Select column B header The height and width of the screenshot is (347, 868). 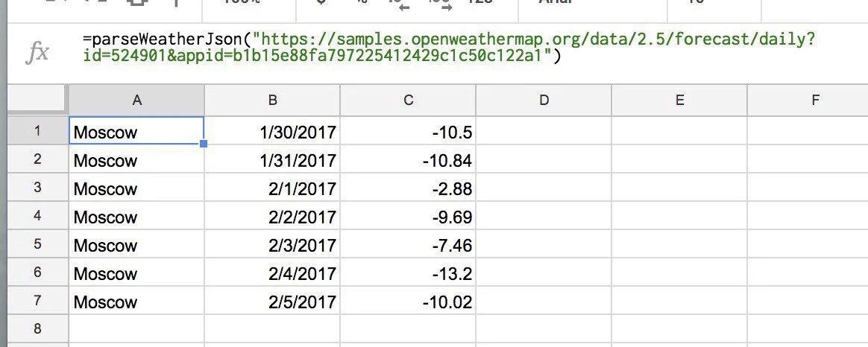pyautogui.click(x=272, y=101)
